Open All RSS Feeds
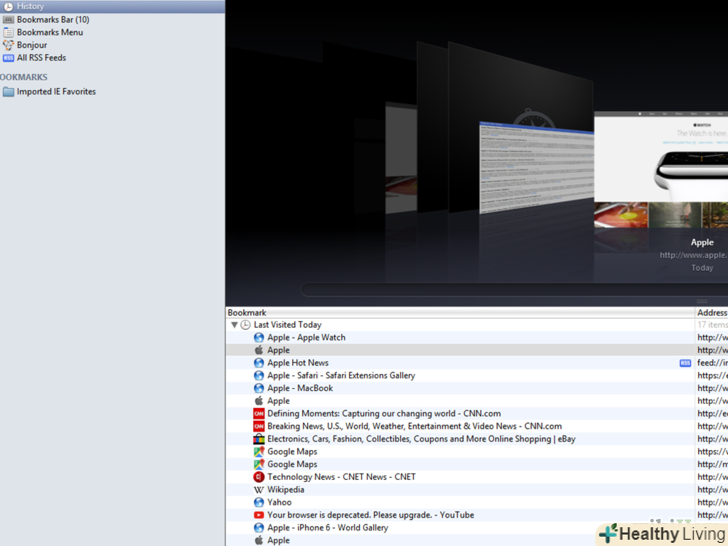The image size is (728, 546). (x=41, y=58)
